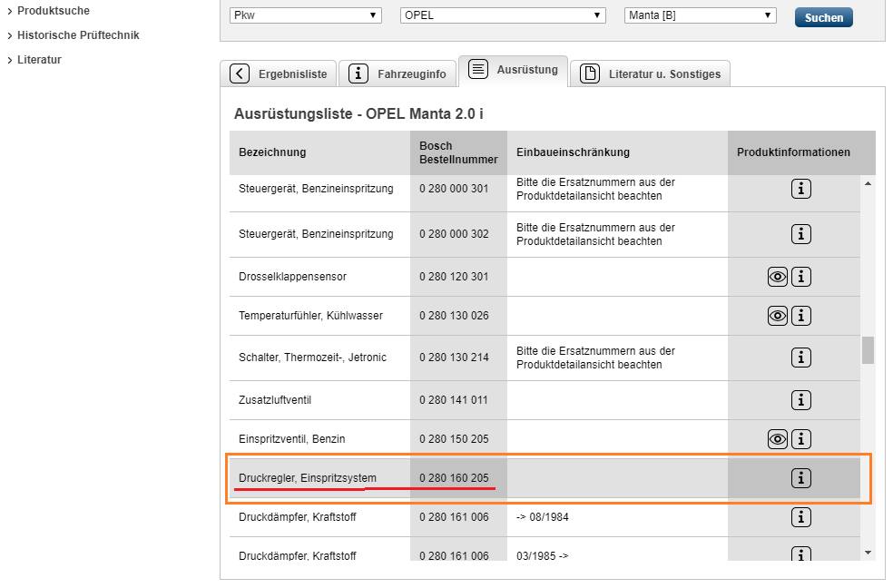Screen dimensions: 893x588
Task: Click the equipment list scrollbar thumb
Action: click(x=868, y=350)
